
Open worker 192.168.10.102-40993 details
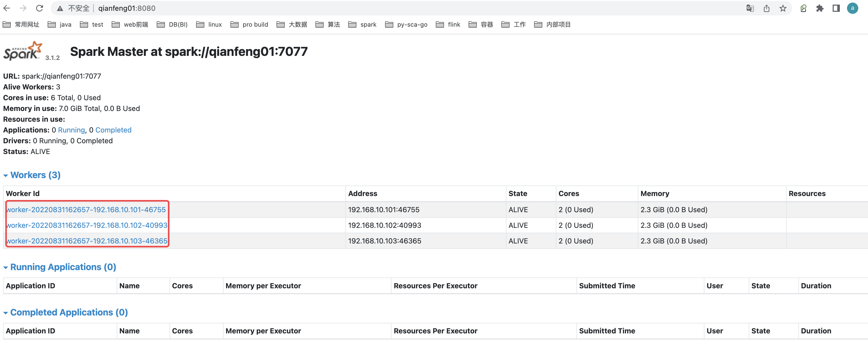coord(87,225)
